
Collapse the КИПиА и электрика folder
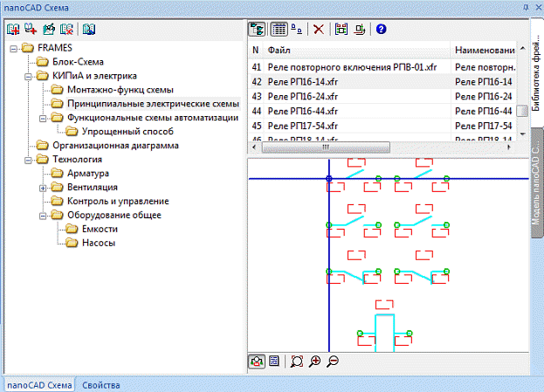click(x=28, y=76)
